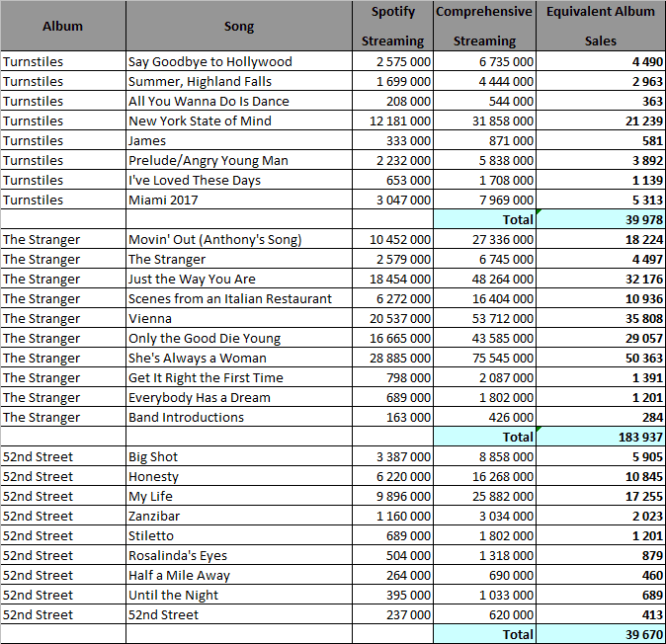Viewport: 666px width, 644px height.
Task: Click Comprehensive value 25 882 000
Action: pos(484,496)
